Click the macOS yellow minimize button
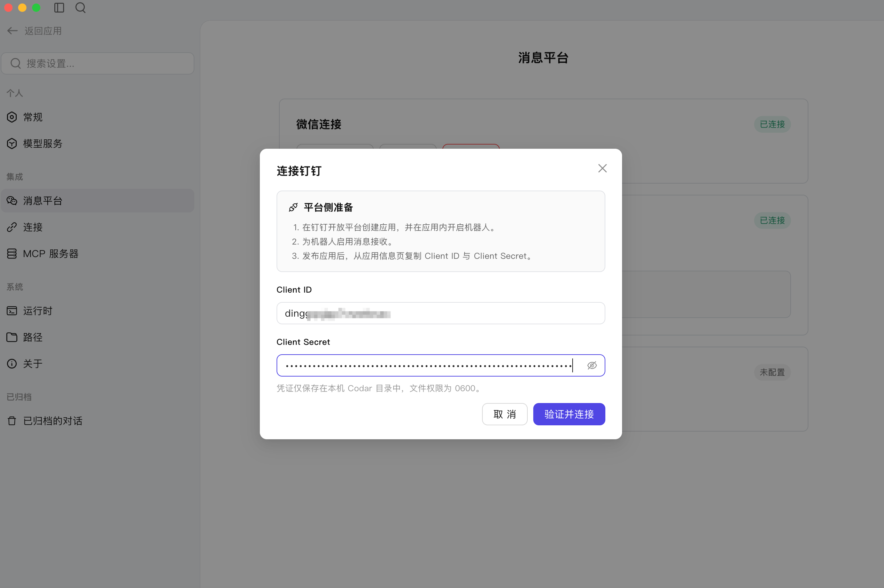Screen dimensions: 884x588 coord(23,8)
